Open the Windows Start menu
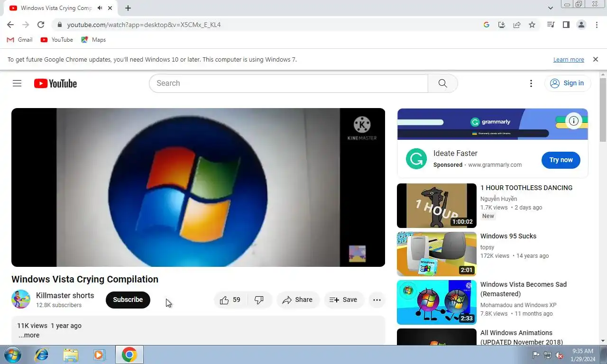This screenshot has width=607, height=364. click(x=13, y=355)
